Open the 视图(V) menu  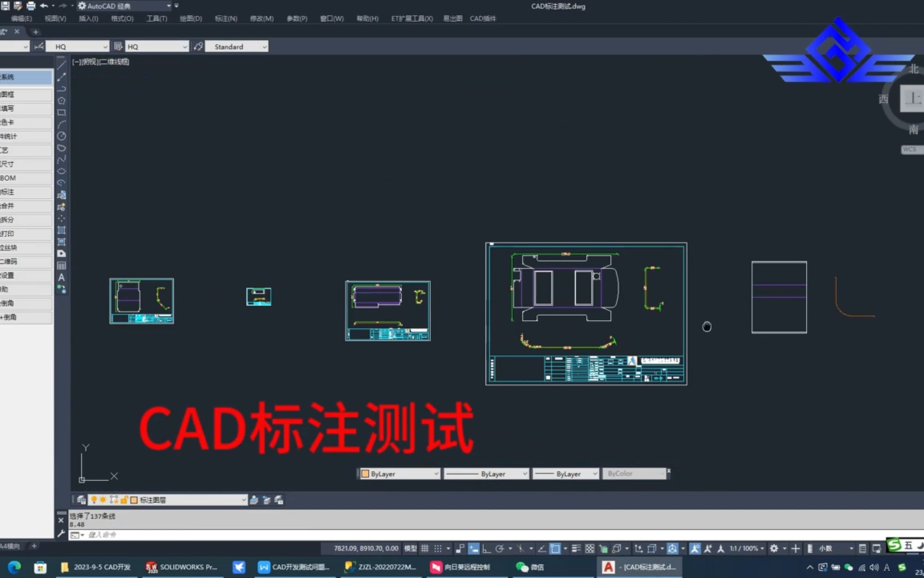pos(55,18)
